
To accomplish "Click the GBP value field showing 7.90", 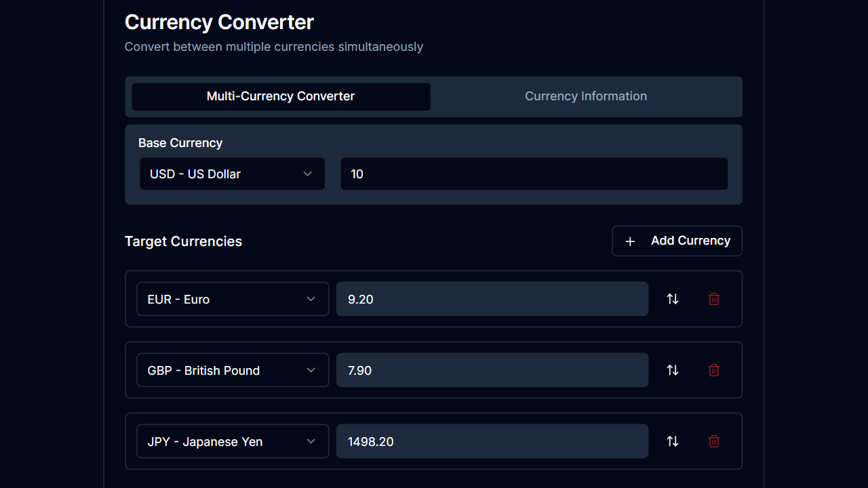I will (492, 370).
